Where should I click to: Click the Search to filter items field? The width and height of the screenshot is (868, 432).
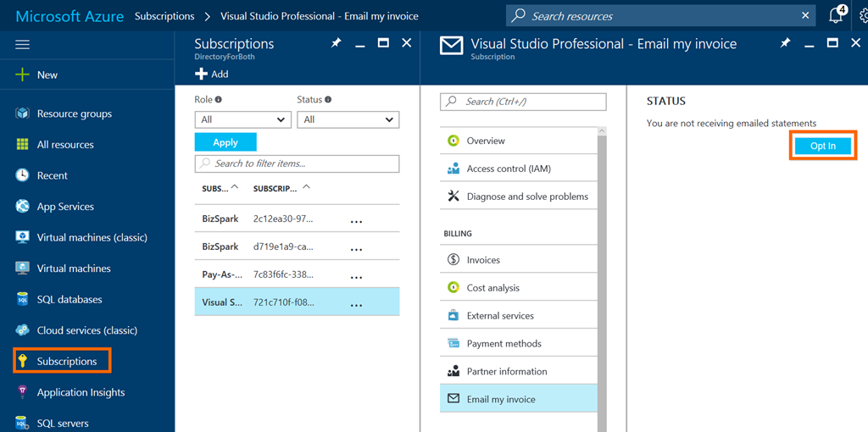pyautogui.click(x=297, y=163)
